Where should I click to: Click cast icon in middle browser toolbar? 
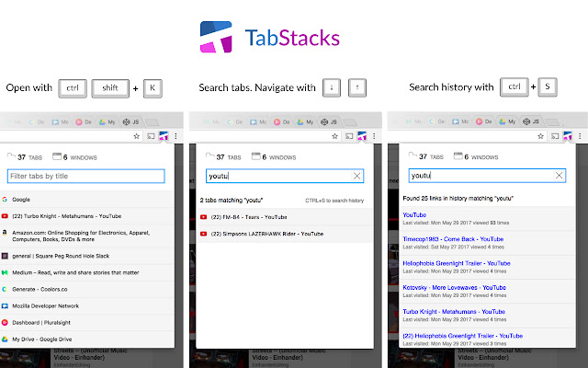point(349,136)
